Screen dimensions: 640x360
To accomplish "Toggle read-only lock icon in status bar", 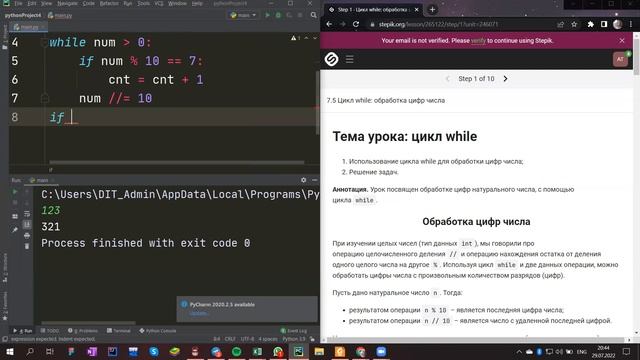I will pos(312,339).
